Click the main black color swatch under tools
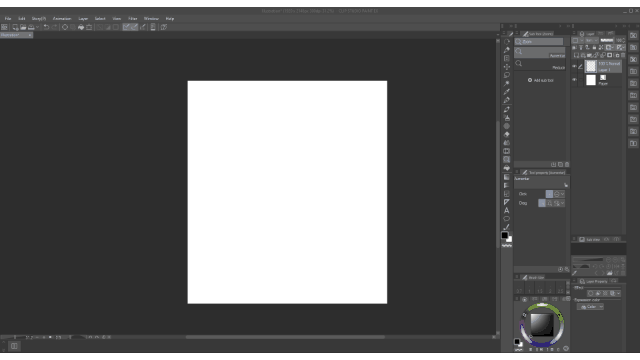 505,235
